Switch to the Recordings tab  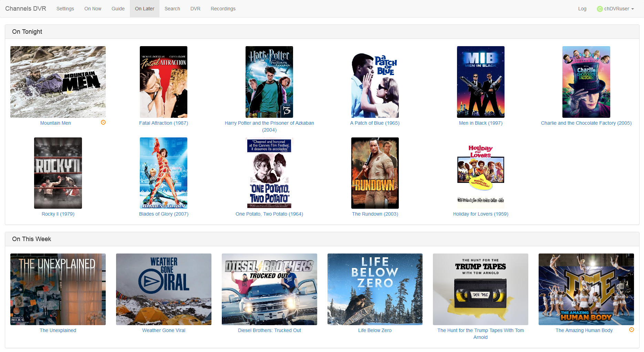click(x=223, y=9)
